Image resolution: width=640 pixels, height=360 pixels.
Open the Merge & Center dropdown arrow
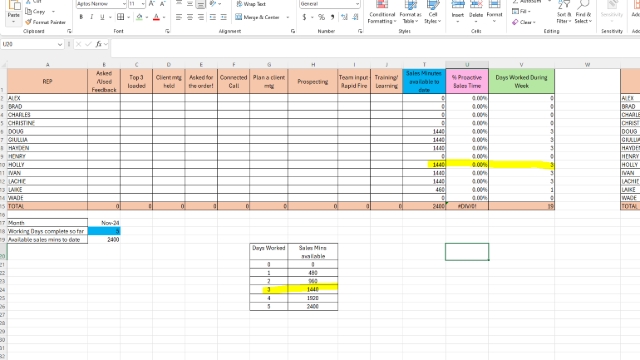click(x=288, y=17)
